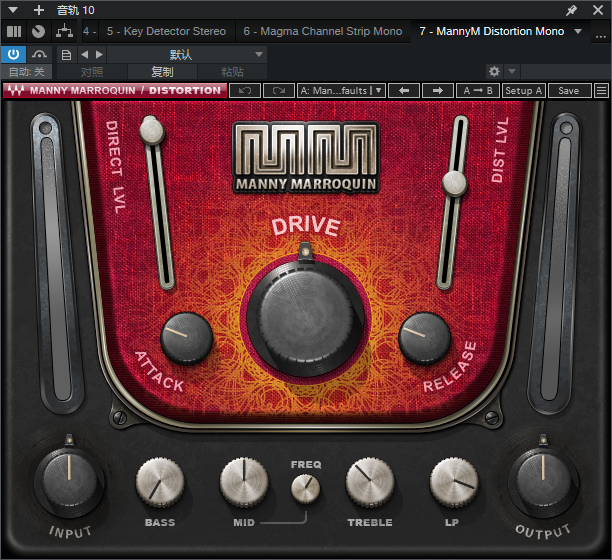Switch to 5 - Key Detector Stereo tab
Image resolution: width=612 pixels, height=560 pixels.
(166, 31)
